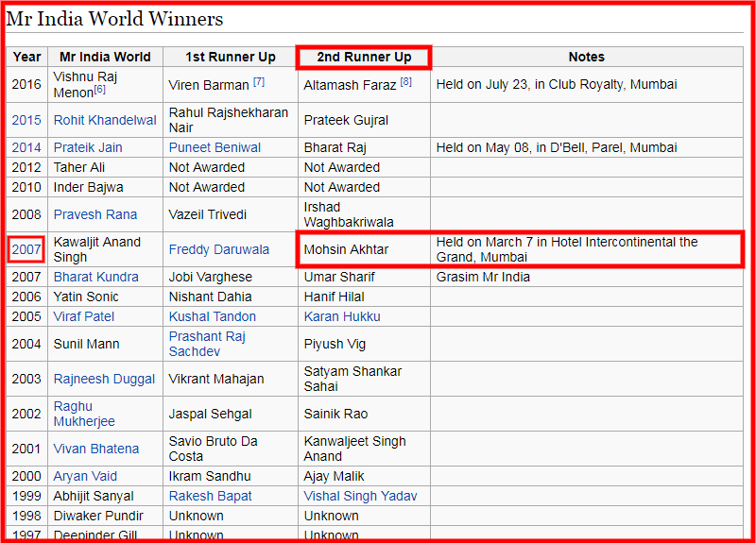Open Aryan Vaid's page
This screenshot has height=543, width=756.
point(85,477)
